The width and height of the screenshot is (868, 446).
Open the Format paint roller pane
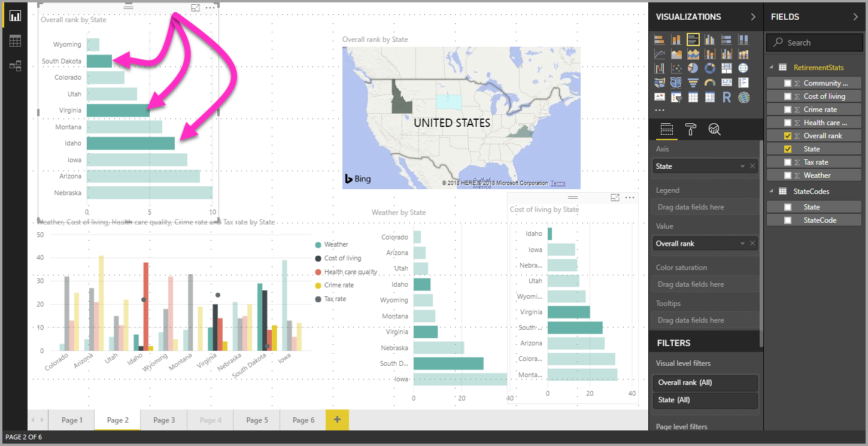(691, 129)
